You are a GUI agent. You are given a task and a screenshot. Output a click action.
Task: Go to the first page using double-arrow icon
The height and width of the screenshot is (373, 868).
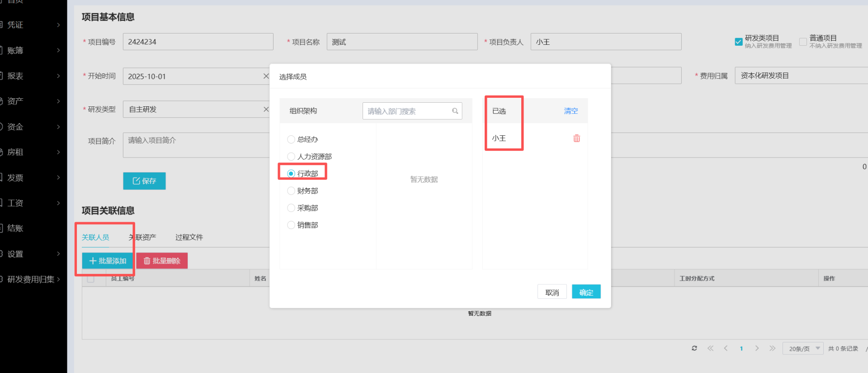710,348
